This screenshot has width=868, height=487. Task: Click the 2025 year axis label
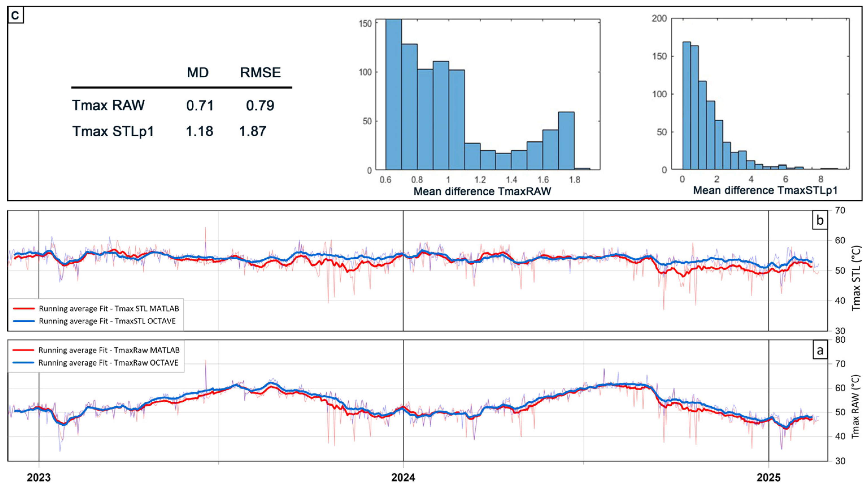point(768,477)
